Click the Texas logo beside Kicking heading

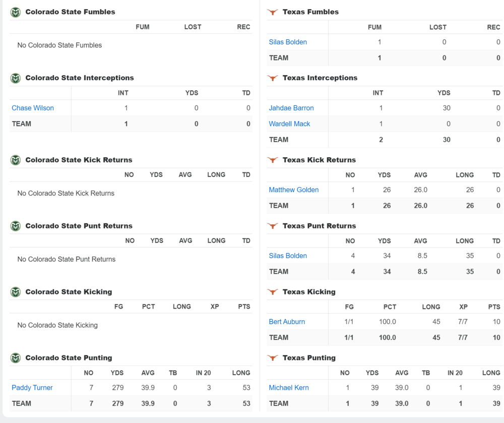tap(273, 292)
